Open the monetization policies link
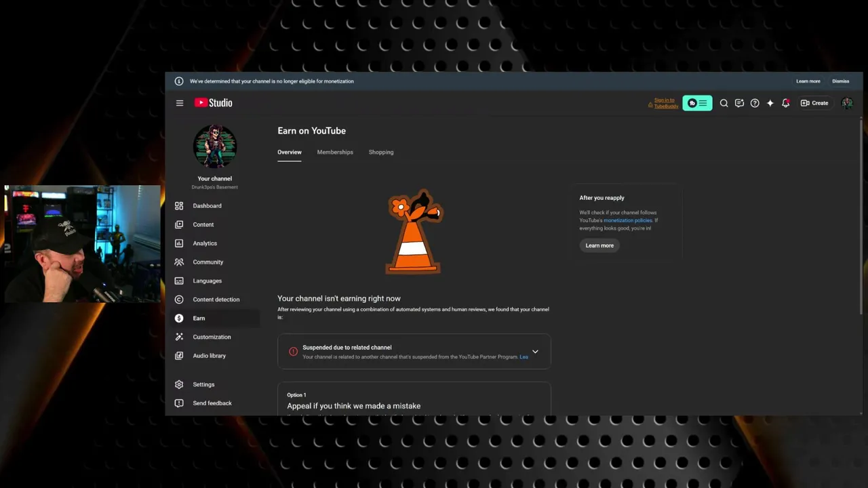868x488 pixels. click(628, 220)
